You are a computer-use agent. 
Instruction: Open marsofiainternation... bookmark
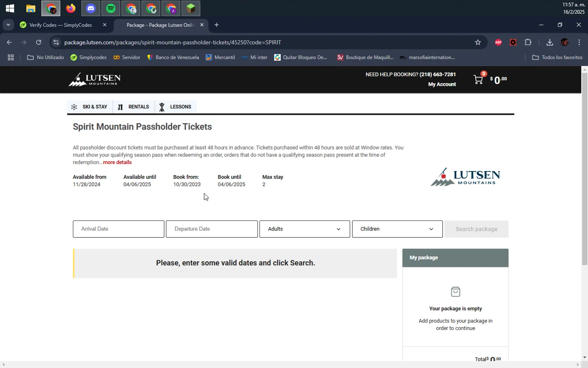click(427, 58)
